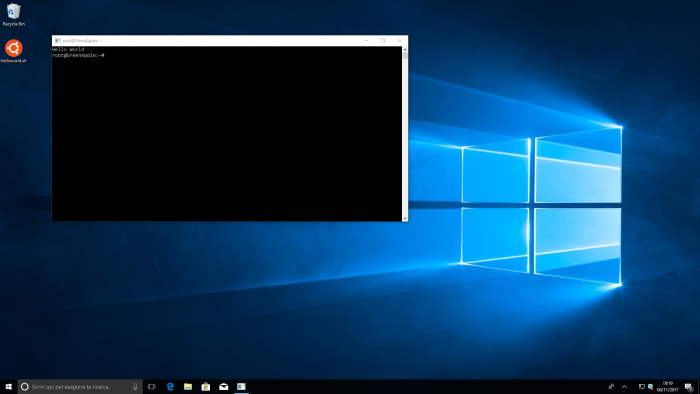The image size is (700, 394).
Task: Select the active terminal taskbar button
Action: tap(242, 386)
